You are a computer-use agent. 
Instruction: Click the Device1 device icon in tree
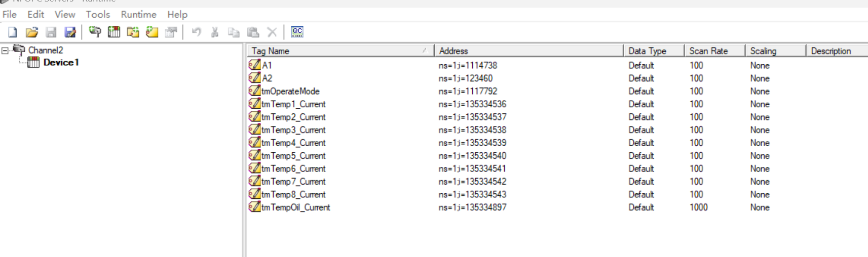pos(33,62)
